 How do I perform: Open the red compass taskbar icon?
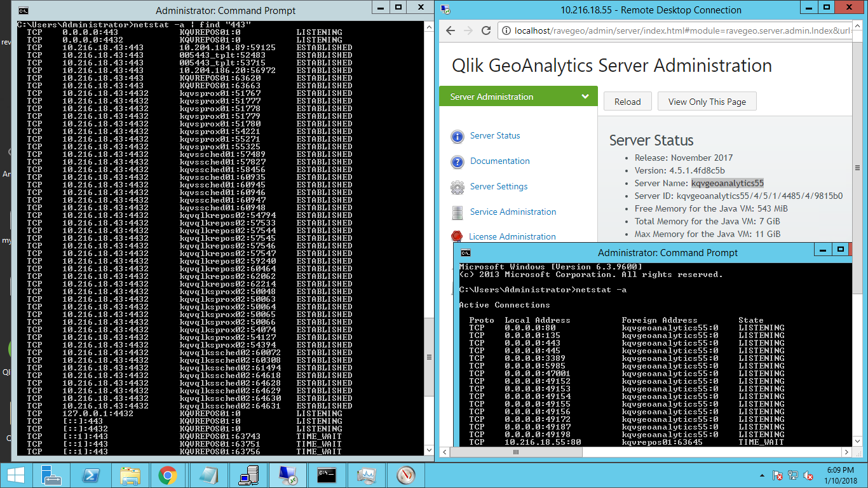coord(406,475)
